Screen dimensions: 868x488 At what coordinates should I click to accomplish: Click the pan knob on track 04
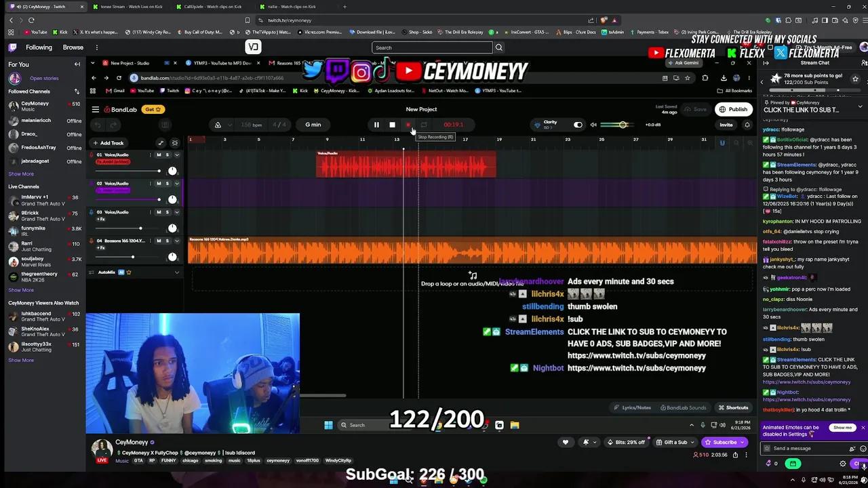coord(172,257)
